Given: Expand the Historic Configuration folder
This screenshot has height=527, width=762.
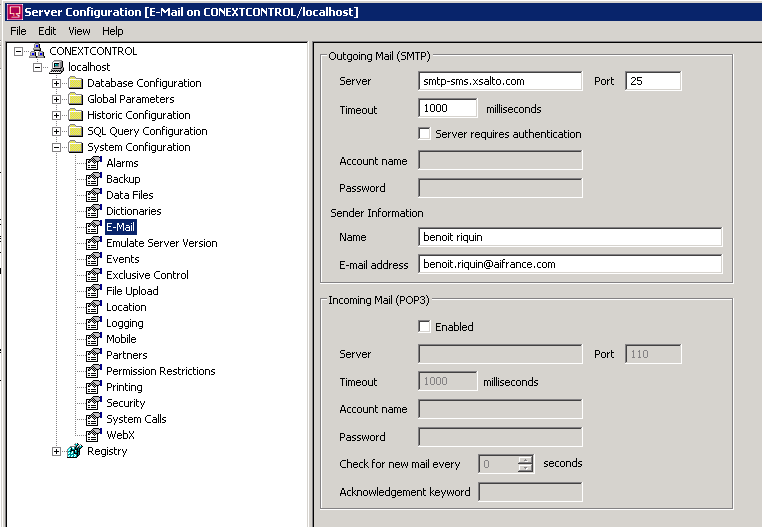Looking at the screenshot, I should [x=57, y=115].
